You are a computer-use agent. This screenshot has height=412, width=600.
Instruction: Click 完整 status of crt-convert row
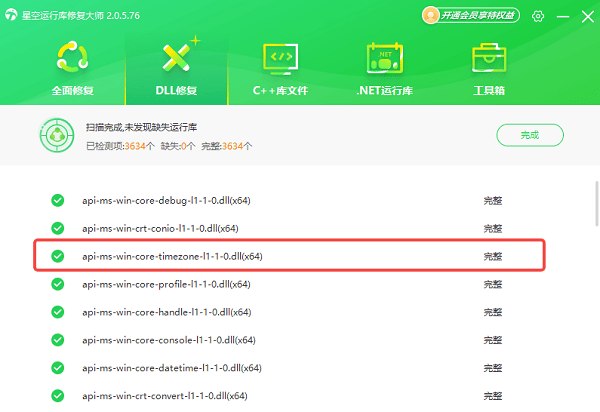[492, 396]
